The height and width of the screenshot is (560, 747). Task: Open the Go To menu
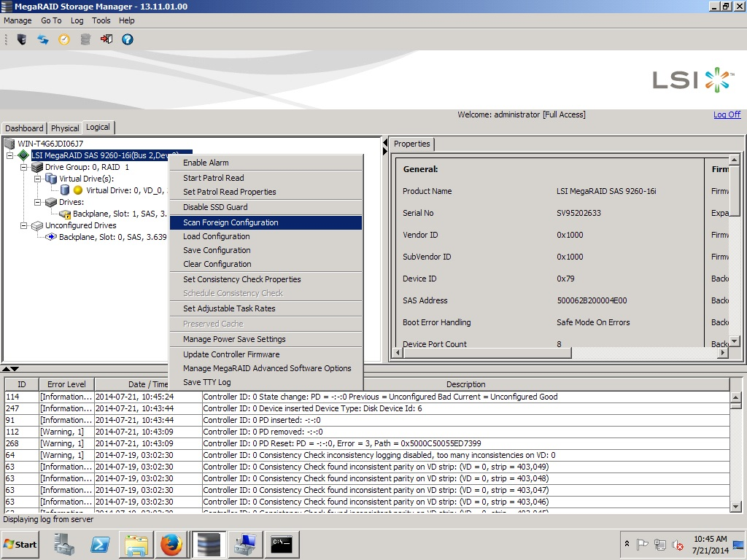pyautogui.click(x=51, y=20)
